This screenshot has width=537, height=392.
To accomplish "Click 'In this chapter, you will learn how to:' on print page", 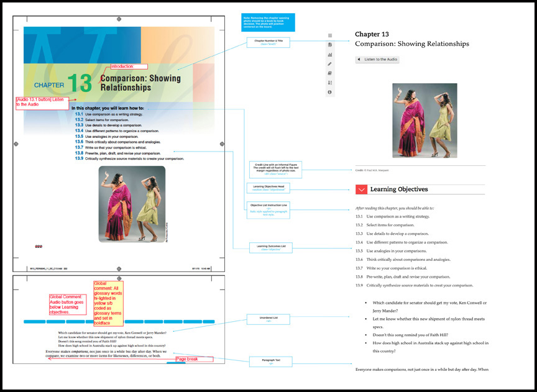I will click(108, 108).
